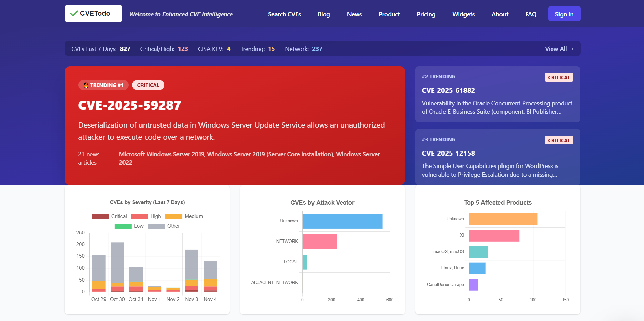
Task: Click the 21 news articles text
Action: [x=88, y=158]
